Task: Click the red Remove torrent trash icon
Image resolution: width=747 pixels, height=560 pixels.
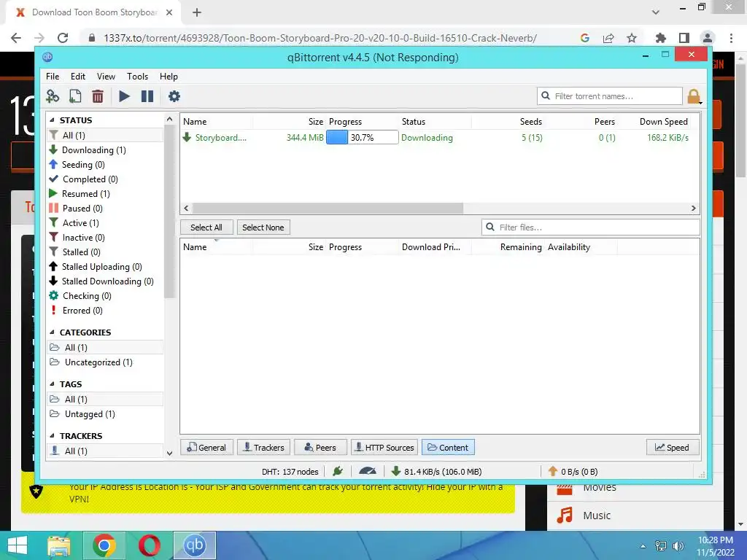Action: [98, 96]
